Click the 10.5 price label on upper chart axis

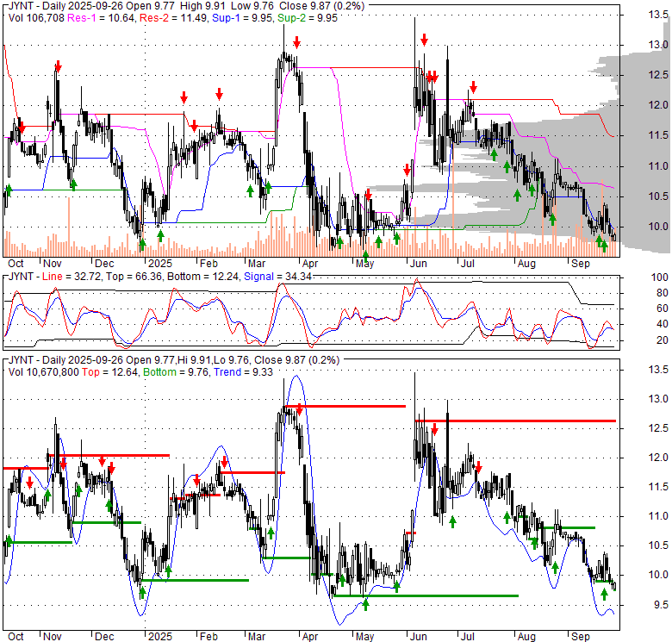[x=658, y=196]
